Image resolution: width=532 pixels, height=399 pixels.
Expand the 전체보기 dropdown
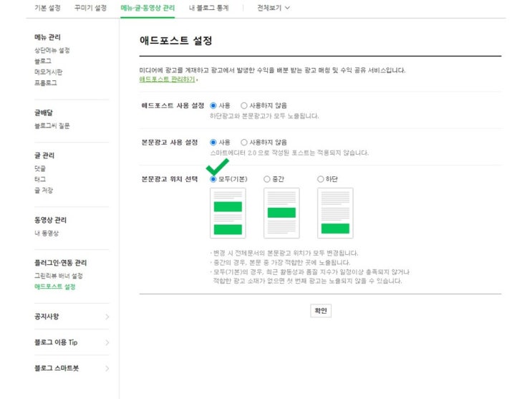(274, 8)
